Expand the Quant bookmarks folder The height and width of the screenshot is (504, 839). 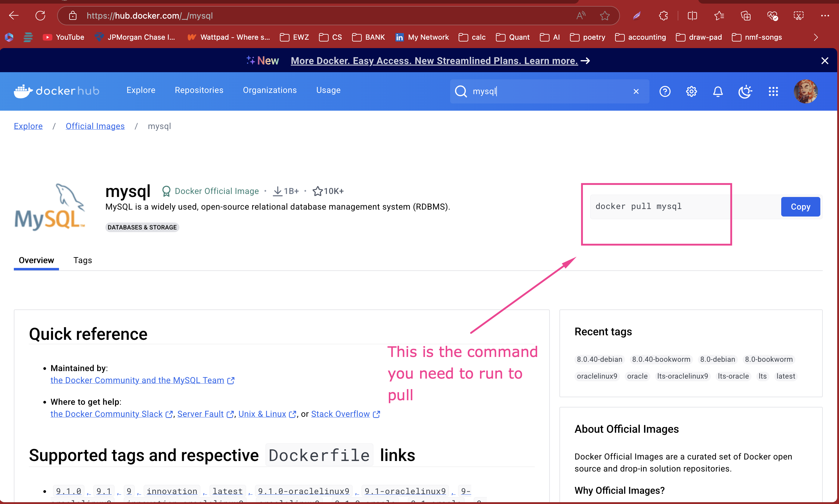coord(513,37)
